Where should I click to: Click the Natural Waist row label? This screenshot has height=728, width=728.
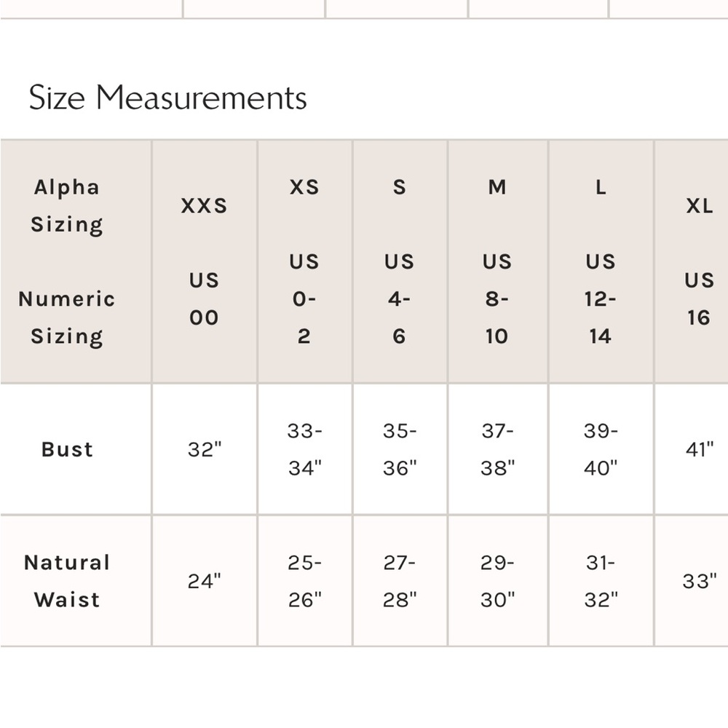[67, 581]
